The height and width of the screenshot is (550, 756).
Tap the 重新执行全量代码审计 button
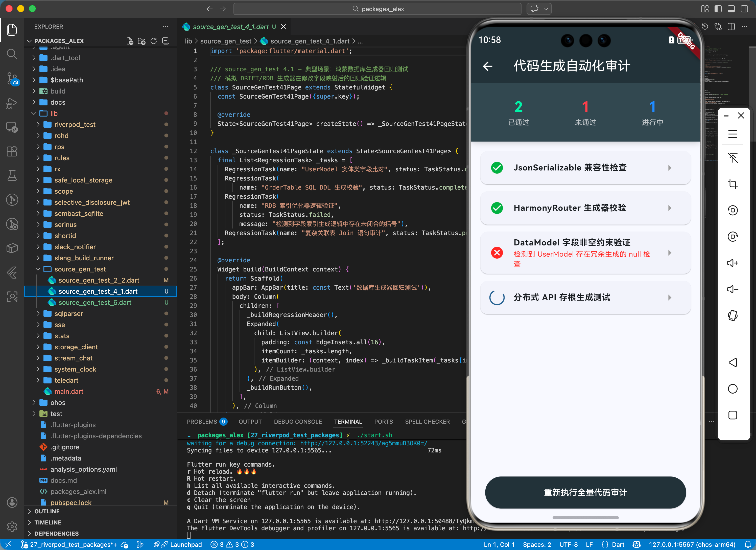coord(585,492)
